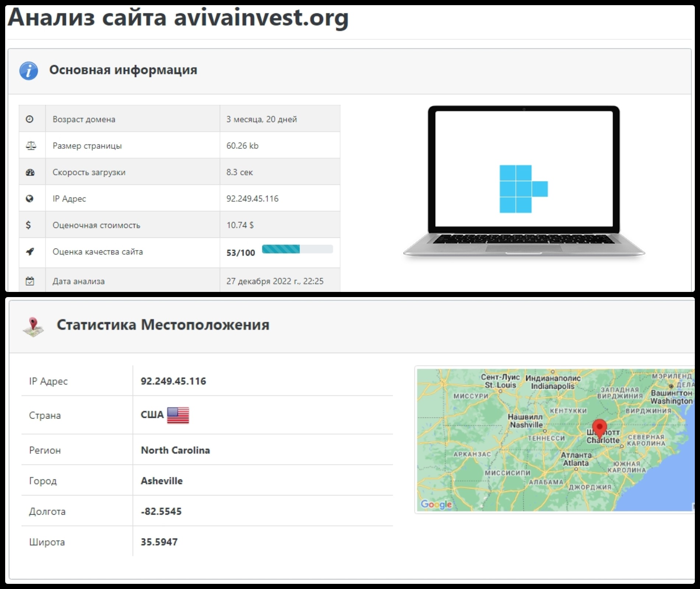Click the speedometer icon for Скорость загрузки
The width and height of the screenshot is (700, 589).
click(x=30, y=172)
